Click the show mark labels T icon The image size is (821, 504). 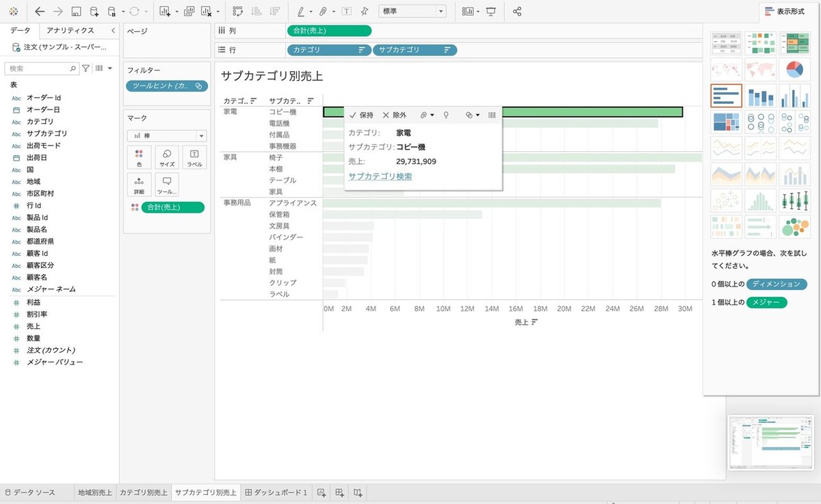point(347,12)
